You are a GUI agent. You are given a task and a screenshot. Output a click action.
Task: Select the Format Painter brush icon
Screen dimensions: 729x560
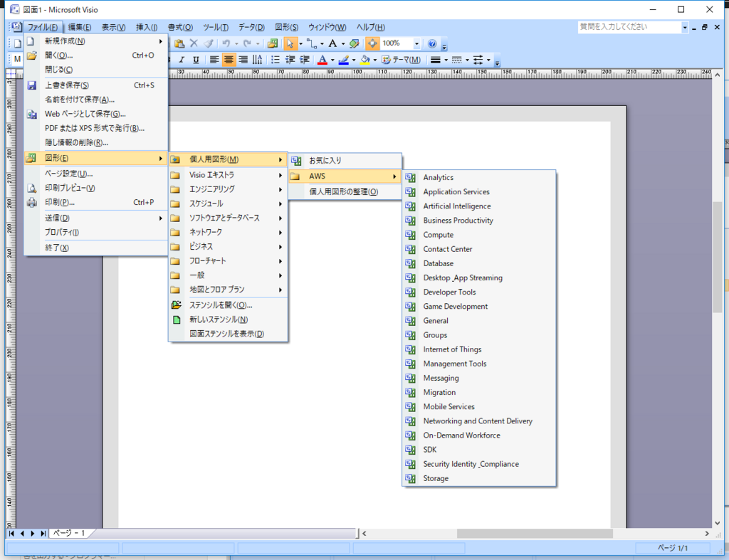(x=209, y=43)
